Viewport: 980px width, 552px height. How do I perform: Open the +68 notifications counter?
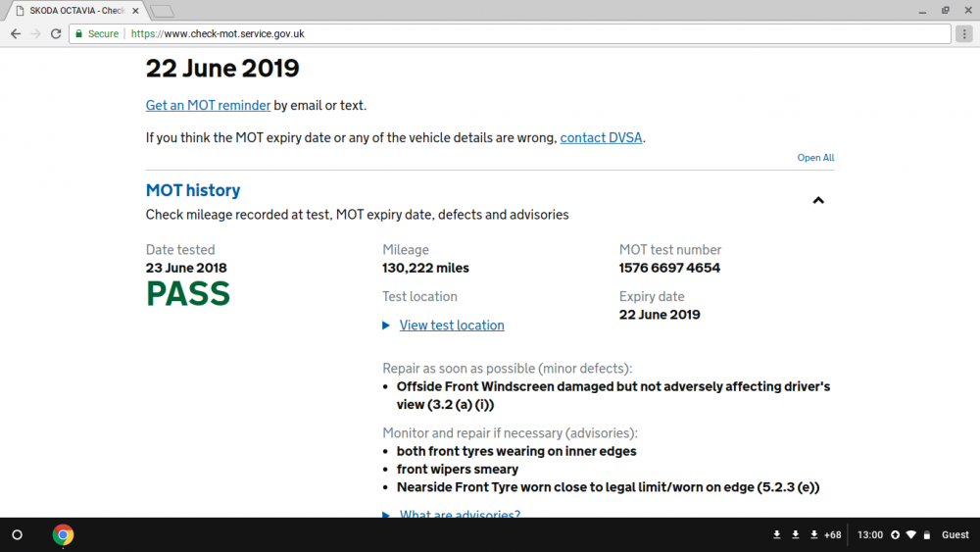[832, 535]
